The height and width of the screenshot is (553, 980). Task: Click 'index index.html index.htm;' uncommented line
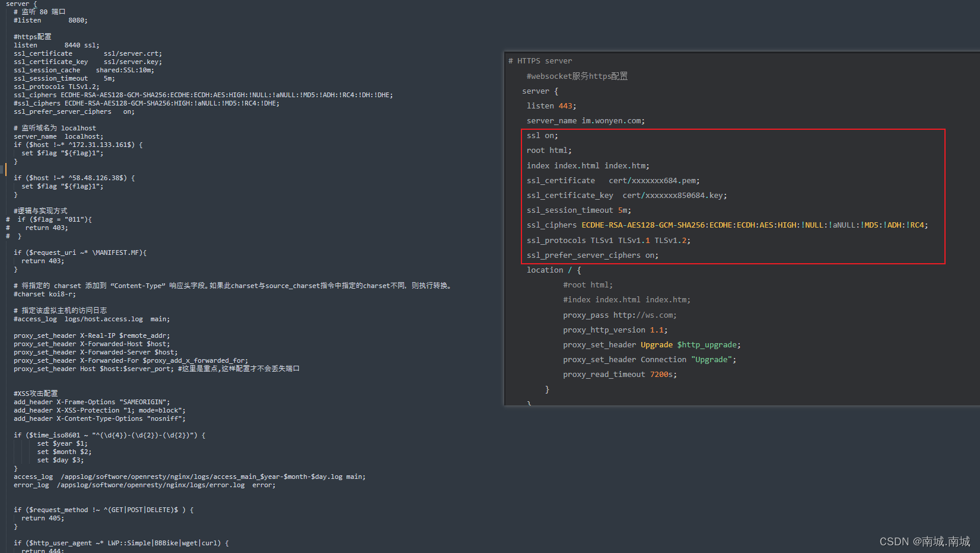click(x=588, y=165)
